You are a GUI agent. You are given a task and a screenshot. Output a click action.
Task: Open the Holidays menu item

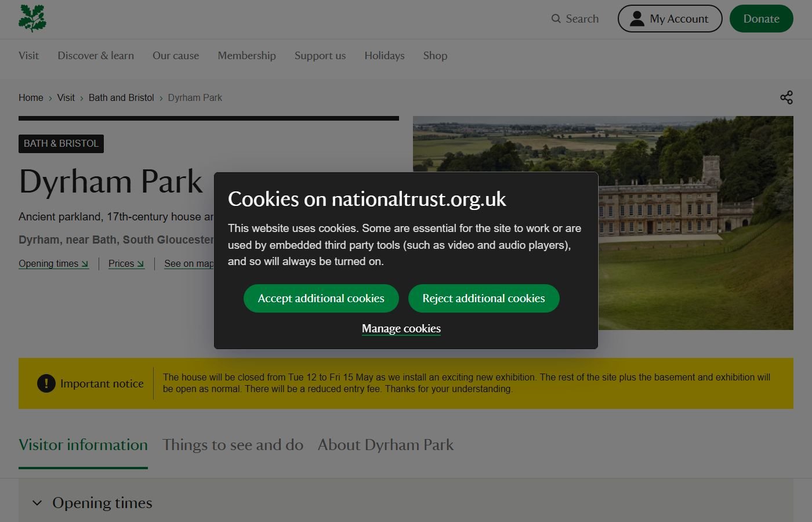pyautogui.click(x=385, y=56)
